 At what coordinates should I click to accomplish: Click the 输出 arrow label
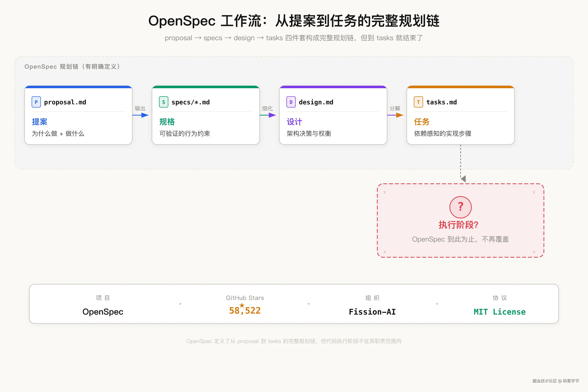coord(140,108)
